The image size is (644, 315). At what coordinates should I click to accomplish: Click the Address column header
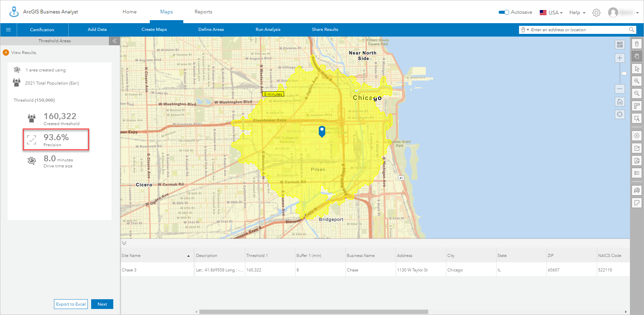(x=421, y=256)
